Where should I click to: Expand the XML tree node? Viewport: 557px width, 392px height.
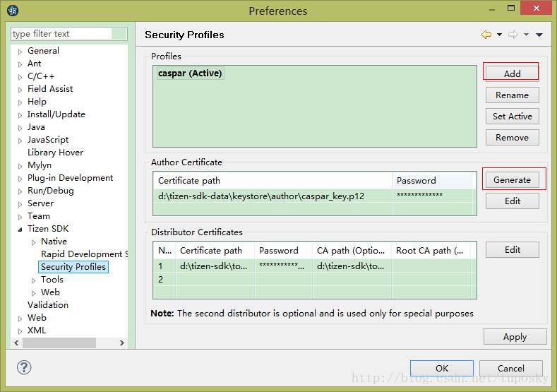point(20,331)
